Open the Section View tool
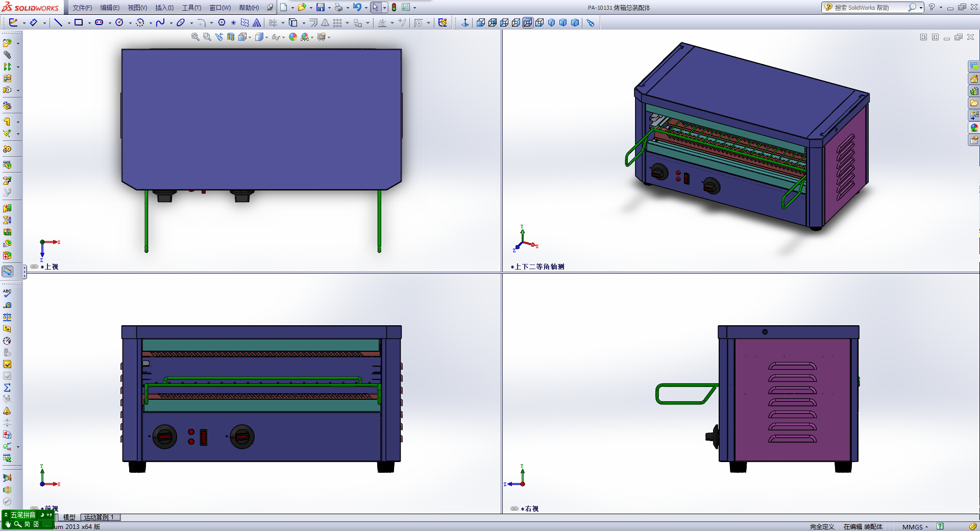The height and width of the screenshot is (531, 980). pos(230,37)
